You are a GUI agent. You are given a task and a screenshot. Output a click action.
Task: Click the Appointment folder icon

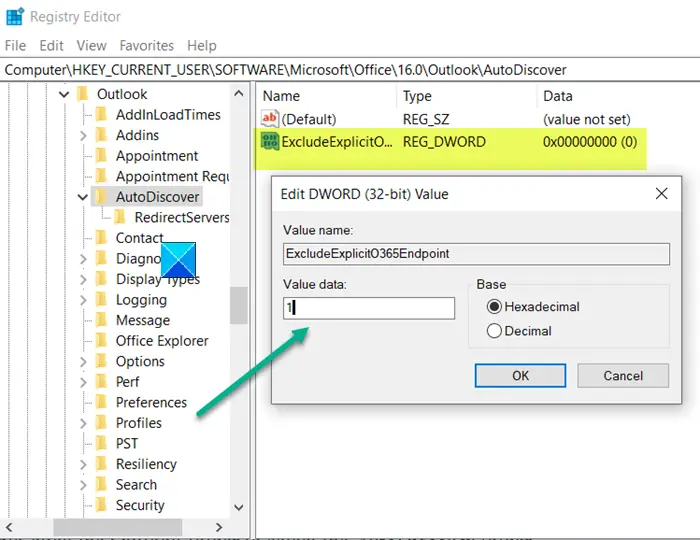pos(102,156)
